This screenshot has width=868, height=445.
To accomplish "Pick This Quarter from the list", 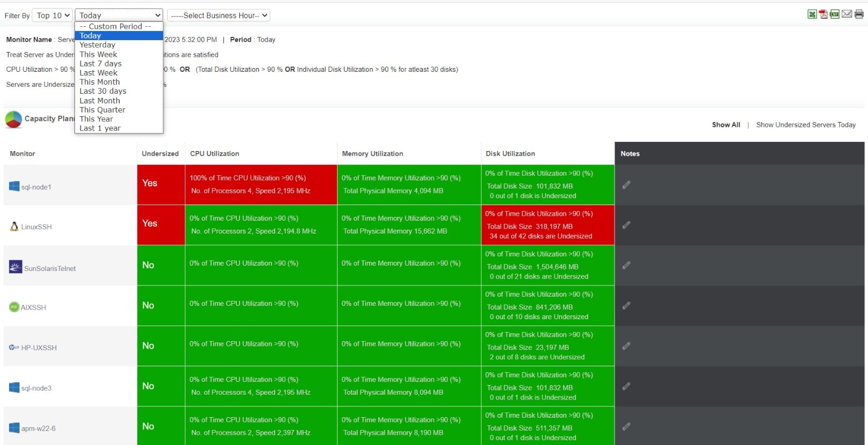I will (119, 110).
